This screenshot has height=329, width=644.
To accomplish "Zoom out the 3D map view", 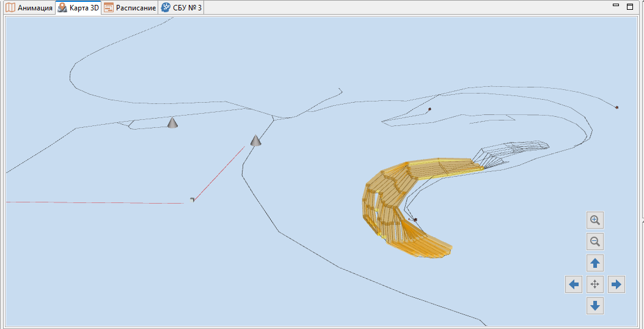I will pyautogui.click(x=595, y=242).
